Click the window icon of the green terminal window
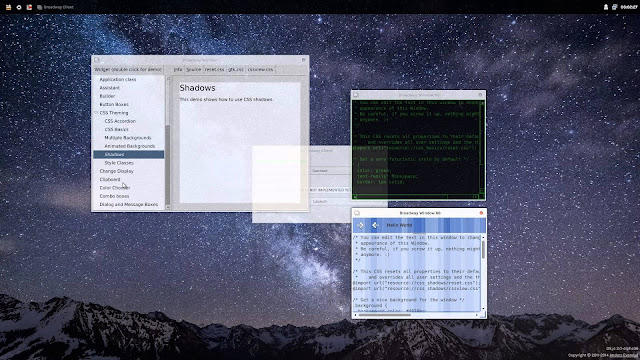The height and width of the screenshot is (360, 640). [356, 95]
